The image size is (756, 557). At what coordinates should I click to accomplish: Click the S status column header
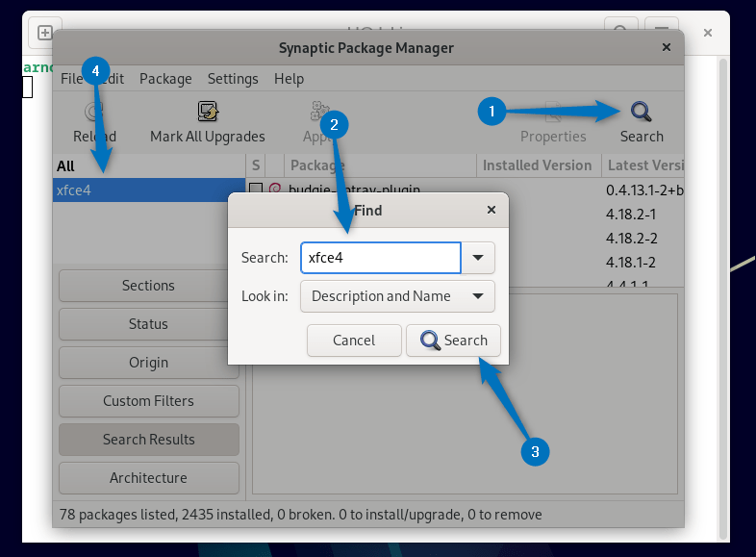tap(256, 165)
